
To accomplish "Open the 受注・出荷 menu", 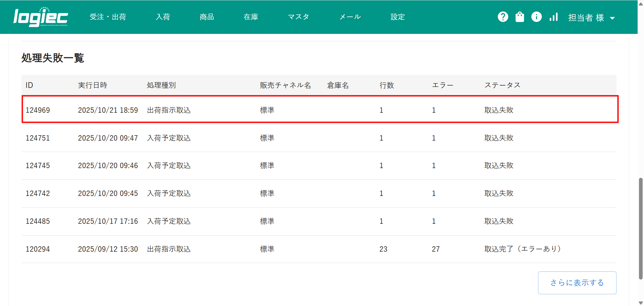I will pos(108,17).
